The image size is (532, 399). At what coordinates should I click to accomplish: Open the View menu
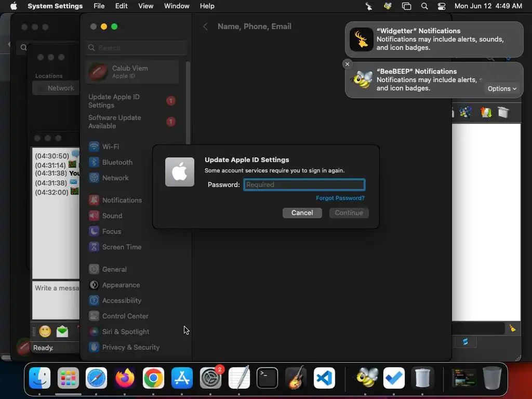145,6
